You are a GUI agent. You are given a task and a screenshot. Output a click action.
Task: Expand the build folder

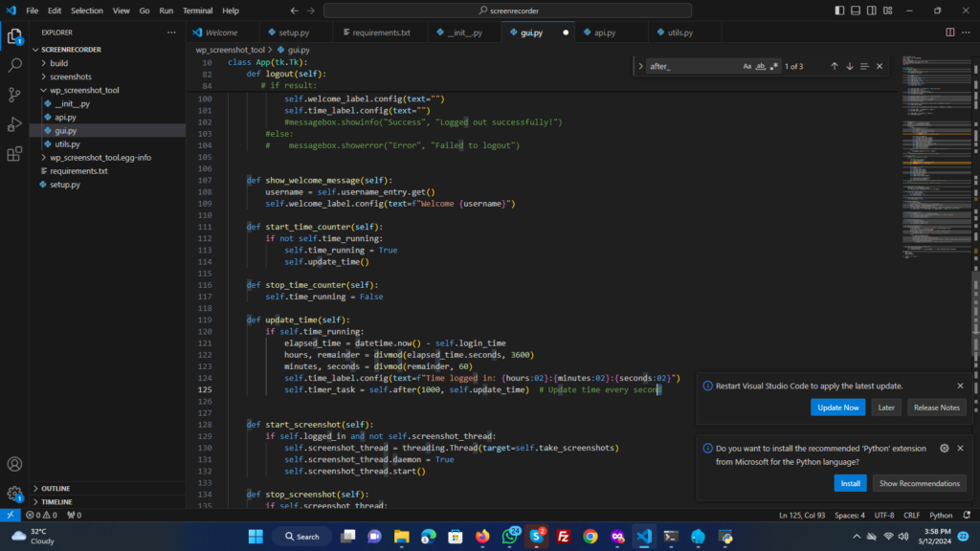tap(58, 63)
